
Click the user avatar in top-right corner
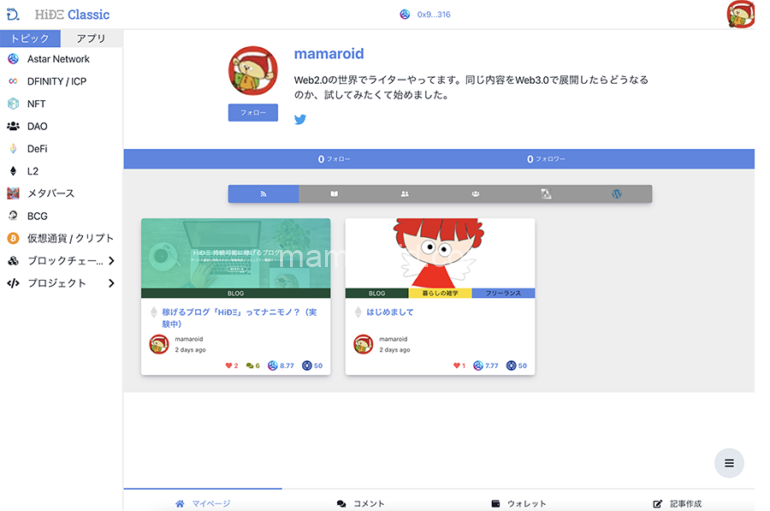pos(741,15)
